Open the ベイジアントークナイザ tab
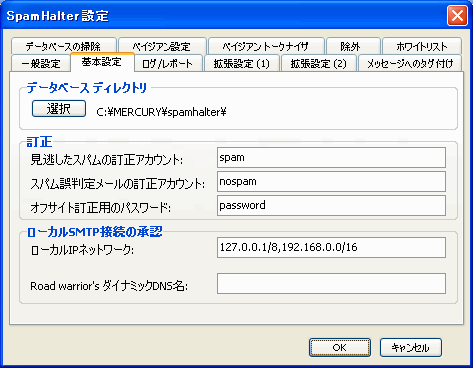 point(266,46)
